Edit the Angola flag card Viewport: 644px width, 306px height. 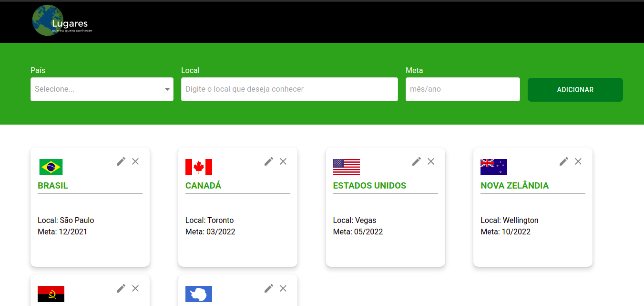pos(121,288)
